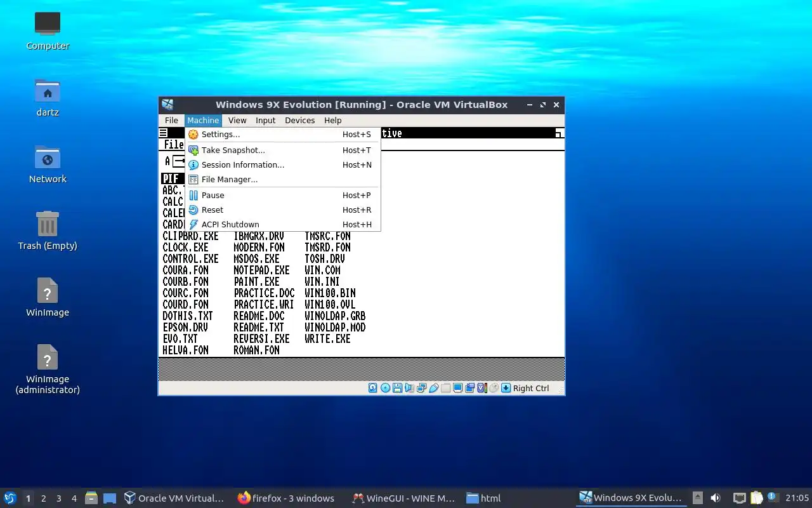
Task: Choose ACPI Shutdown entry
Action: (x=283, y=225)
